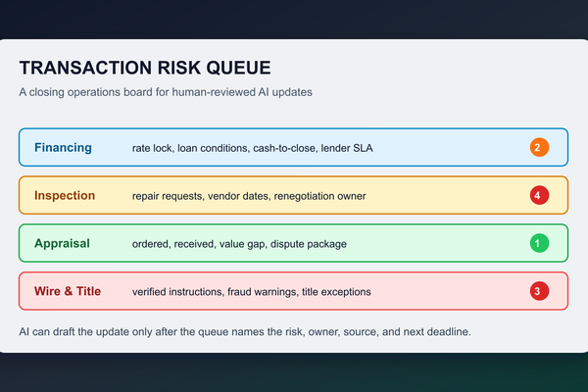Select the Appraisal row label
The width and height of the screenshot is (588, 392).
tap(62, 243)
